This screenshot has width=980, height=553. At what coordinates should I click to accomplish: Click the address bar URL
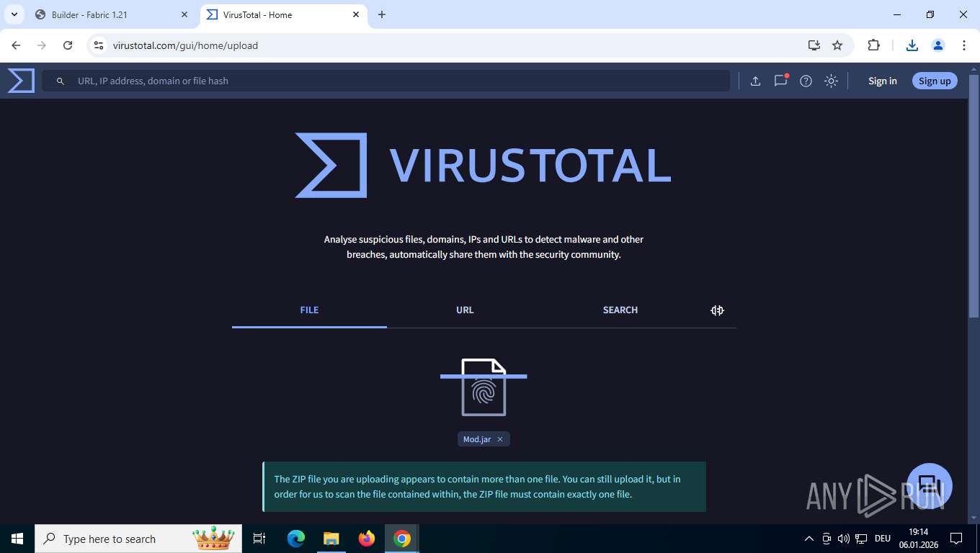click(x=185, y=45)
